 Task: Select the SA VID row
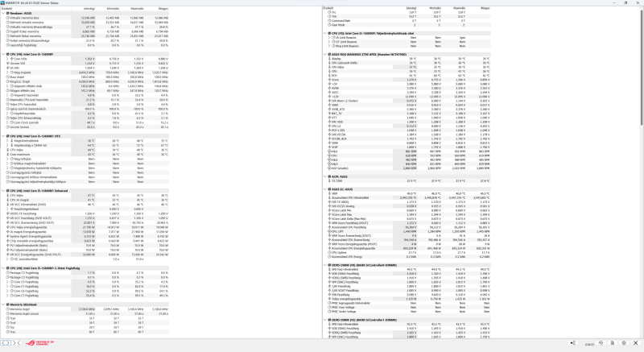(x=85, y=68)
